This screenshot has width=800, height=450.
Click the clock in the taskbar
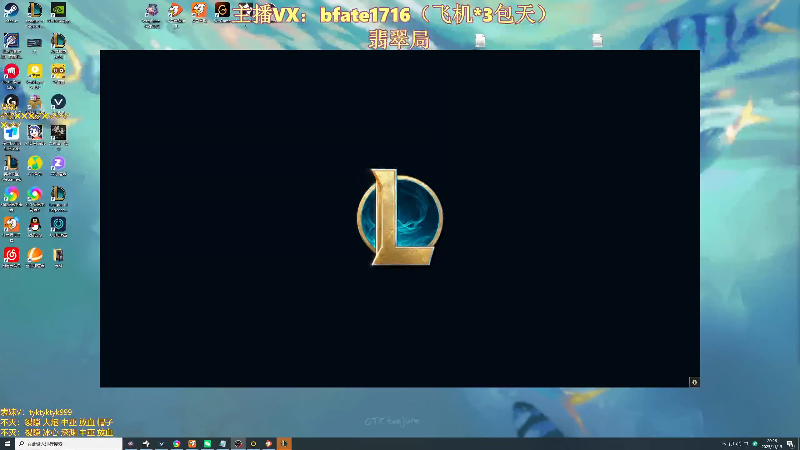tap(771, 444)
